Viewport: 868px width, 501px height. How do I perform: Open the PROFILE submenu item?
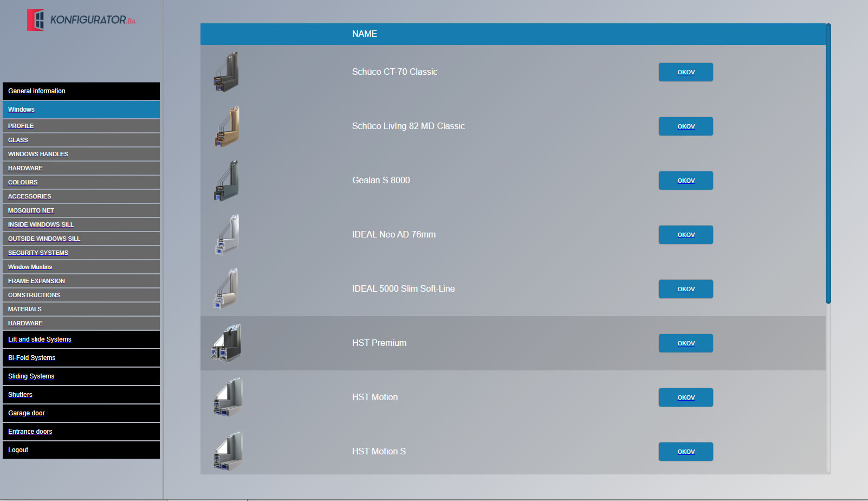81,126
